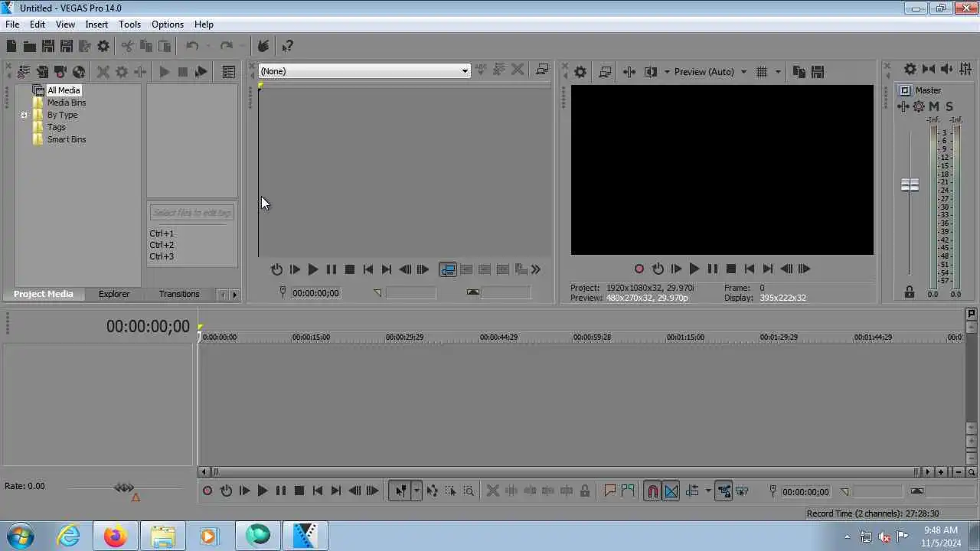Click Record button in timeline transport

[207, 491]
